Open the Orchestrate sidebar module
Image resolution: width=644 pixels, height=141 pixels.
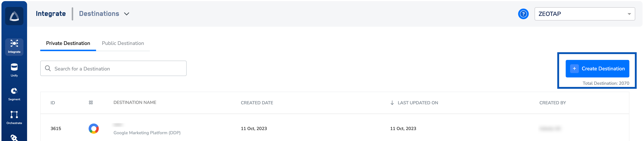click(x=14, y=118)
